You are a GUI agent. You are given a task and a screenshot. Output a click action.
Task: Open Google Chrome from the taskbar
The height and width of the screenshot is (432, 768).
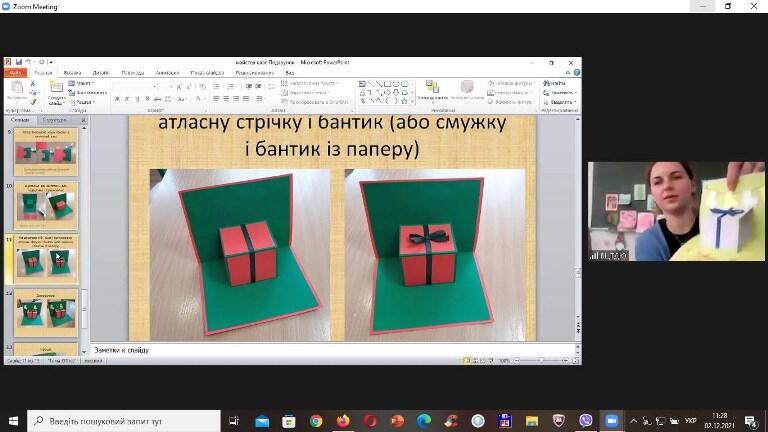[x=316, y=421]
